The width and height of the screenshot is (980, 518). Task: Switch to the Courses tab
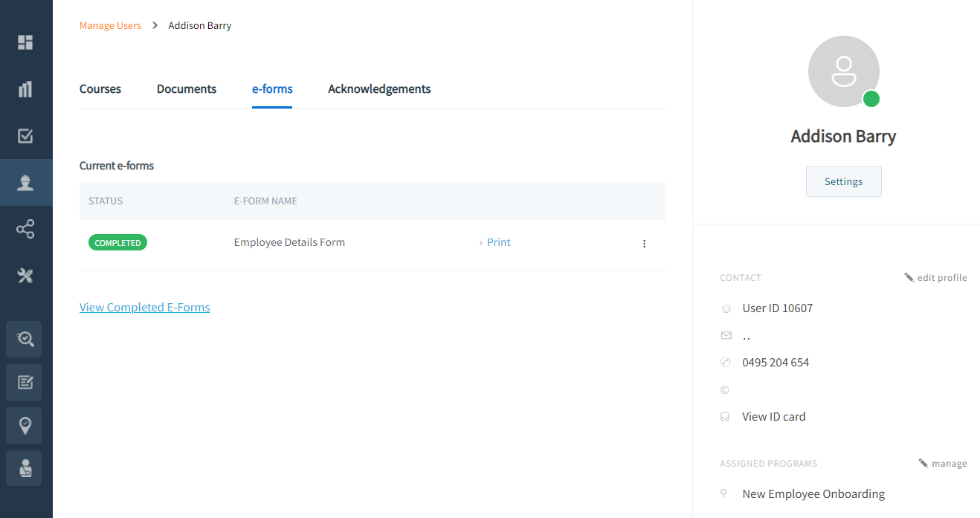pyautogui.click(x=100, y=89)
